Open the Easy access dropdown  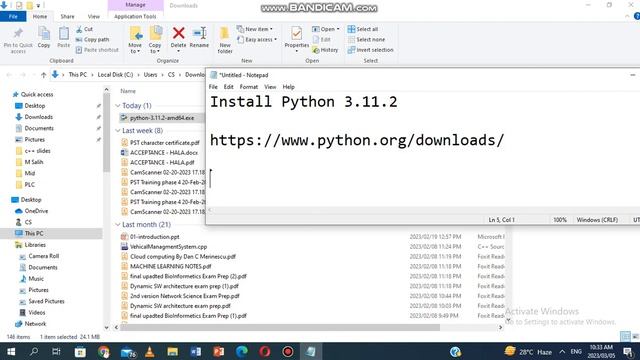click(x=257, y=40)
